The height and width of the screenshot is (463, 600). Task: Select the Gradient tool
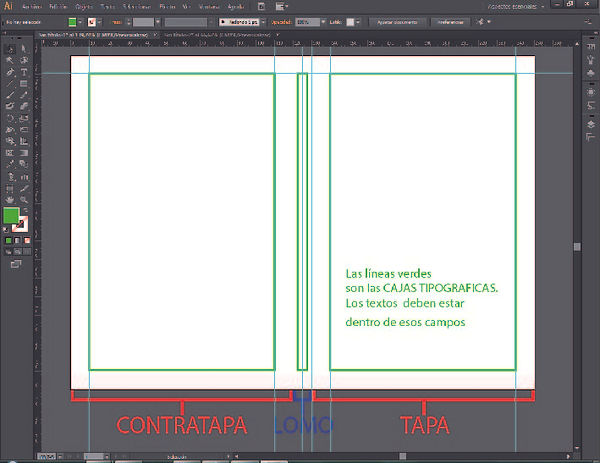click(24, 153)
